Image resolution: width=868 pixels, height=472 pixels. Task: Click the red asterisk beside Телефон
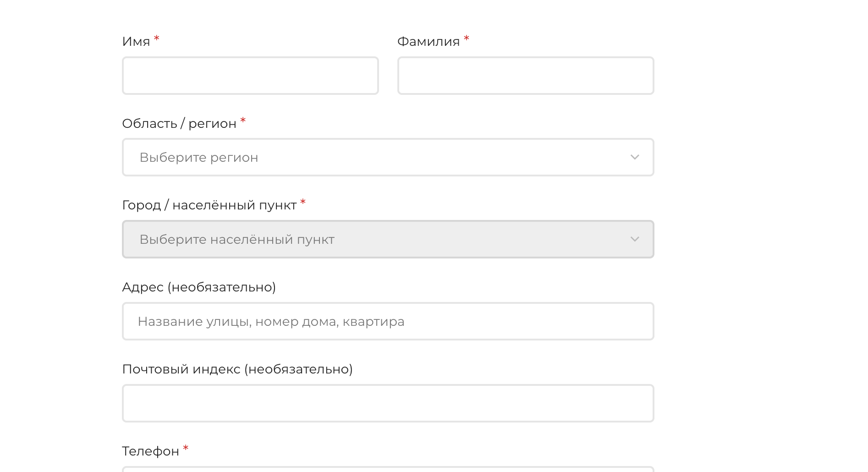(x=186, y=448)
